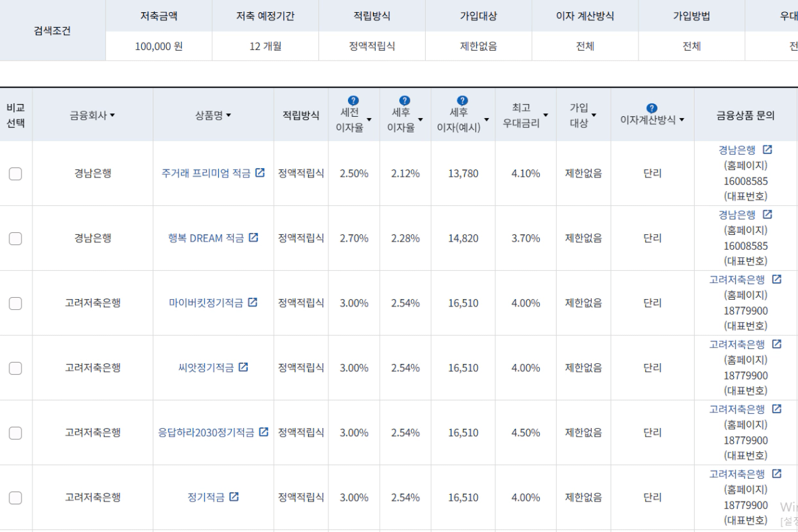Sort table by 금융회사 column
798x532 pixels.
point(92,115)
